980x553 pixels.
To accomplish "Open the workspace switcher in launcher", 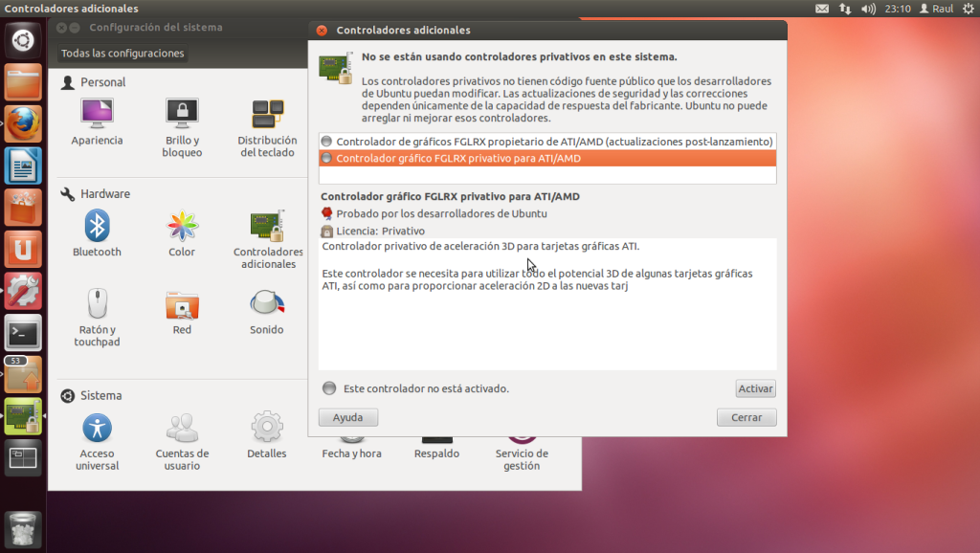I will [23, 458].
